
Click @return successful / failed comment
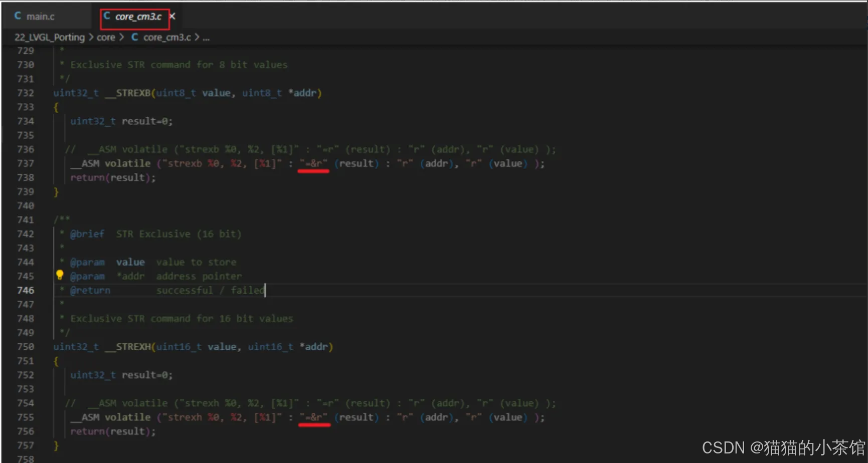(x=167, y=291)
